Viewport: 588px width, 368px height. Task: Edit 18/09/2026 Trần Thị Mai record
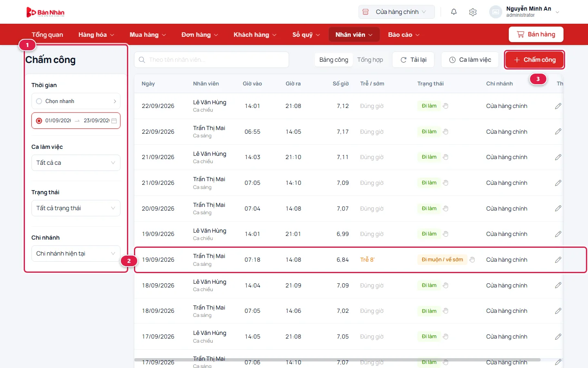(558, 311)
